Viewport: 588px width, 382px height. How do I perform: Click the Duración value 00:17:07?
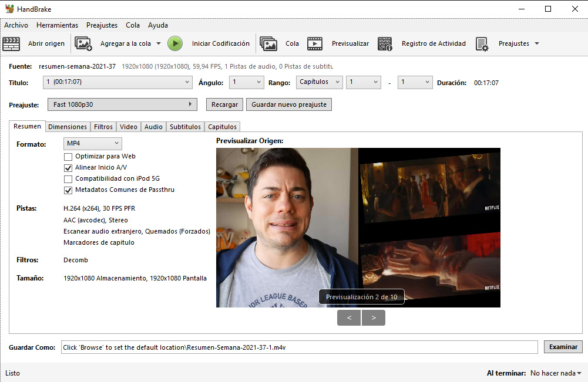(486, 83)
